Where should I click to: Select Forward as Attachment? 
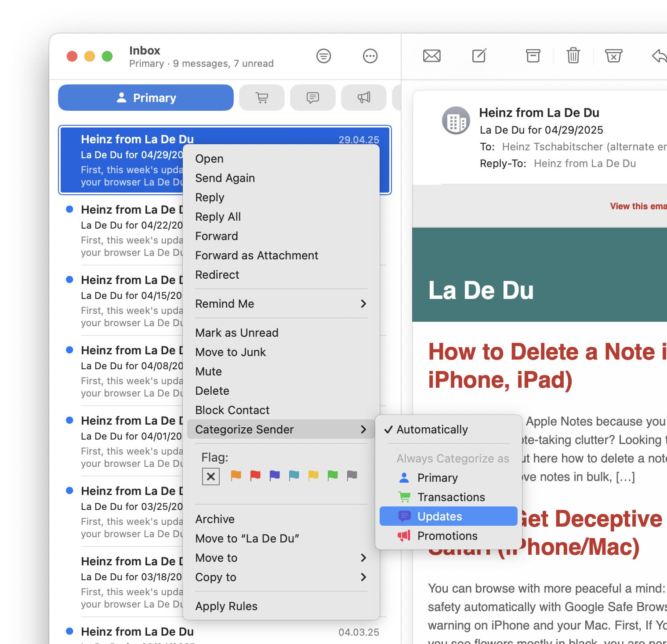pos(281,255)
